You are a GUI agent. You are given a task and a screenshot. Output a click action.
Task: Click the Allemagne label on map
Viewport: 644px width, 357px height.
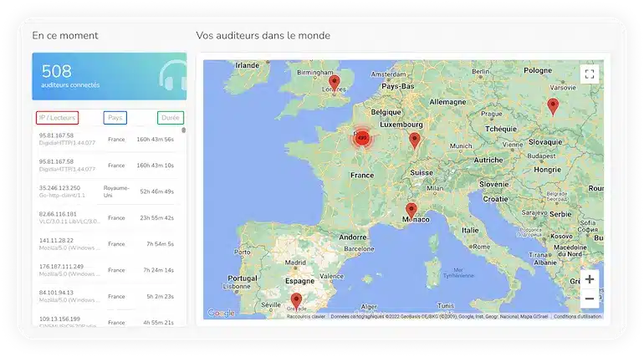[447, 102]
